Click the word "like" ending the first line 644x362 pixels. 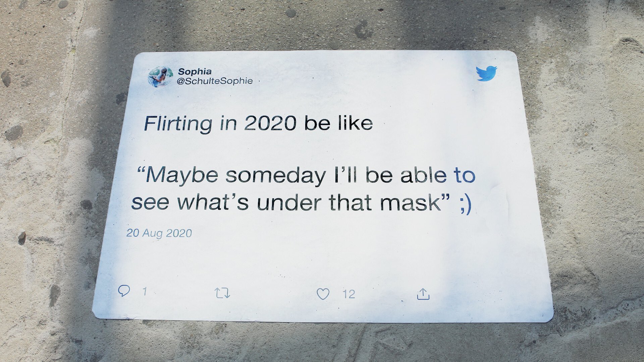357,123
